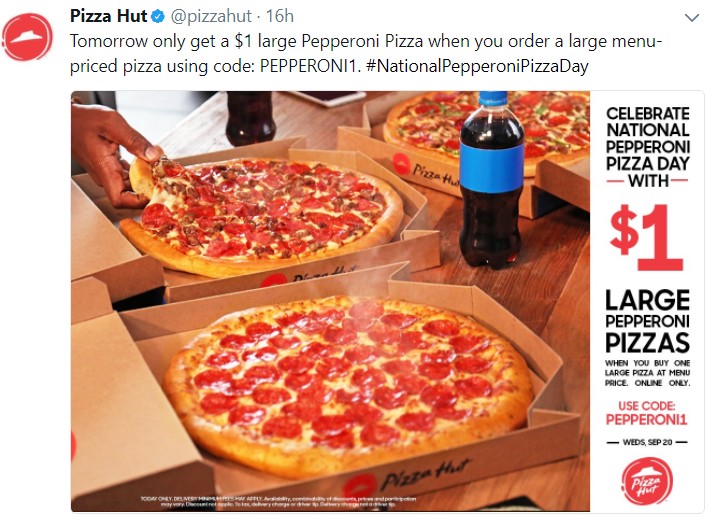Click the Celebrate National Pepperoni Pizza Day heading
711x520 pixels.
click(x=648, y=146)
